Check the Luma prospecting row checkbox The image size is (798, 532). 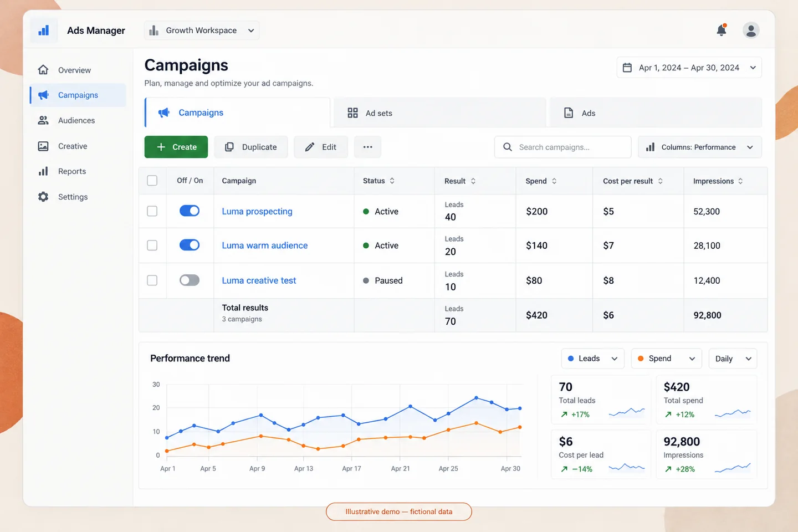click(x=152, y=211)
